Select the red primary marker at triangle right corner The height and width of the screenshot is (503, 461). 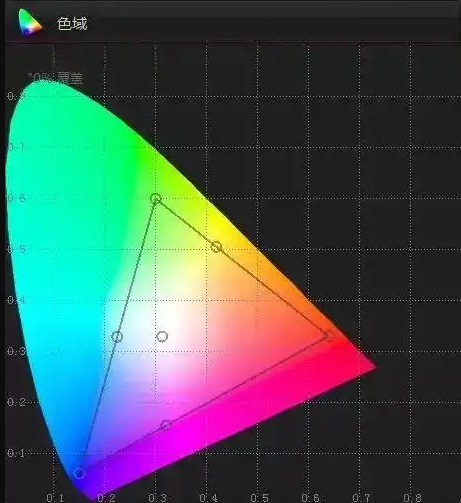[327, 335]
